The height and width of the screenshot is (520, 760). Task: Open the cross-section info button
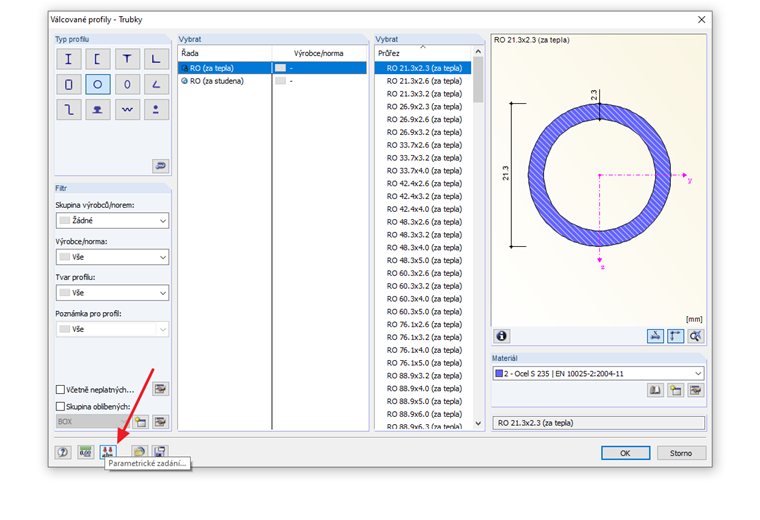click(x=502, y=336)
